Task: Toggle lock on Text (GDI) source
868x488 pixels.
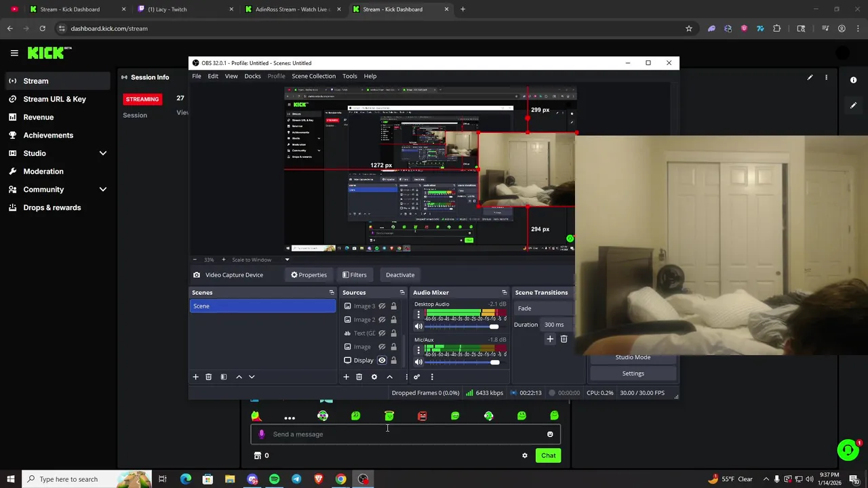Action: point(393,333)
